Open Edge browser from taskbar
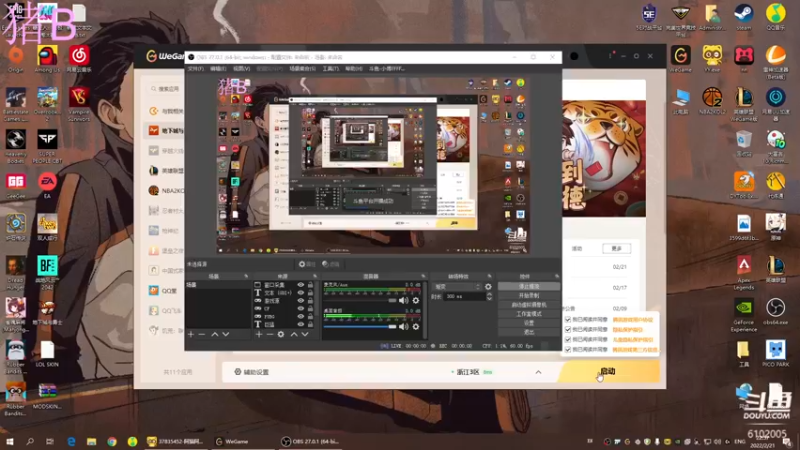 (71, 441)
